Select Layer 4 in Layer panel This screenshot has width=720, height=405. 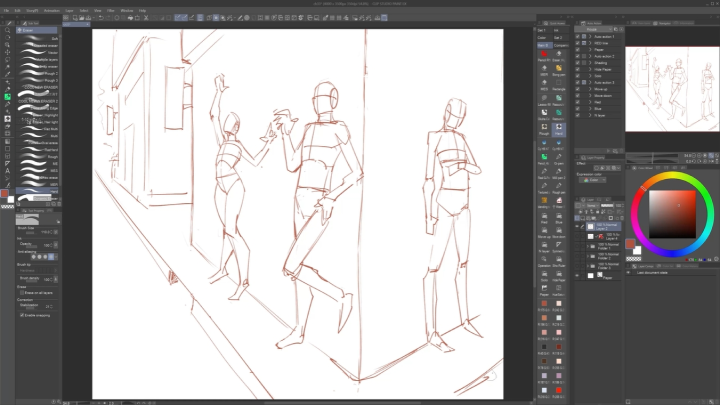pyautogui.click(x=602, y=236)
